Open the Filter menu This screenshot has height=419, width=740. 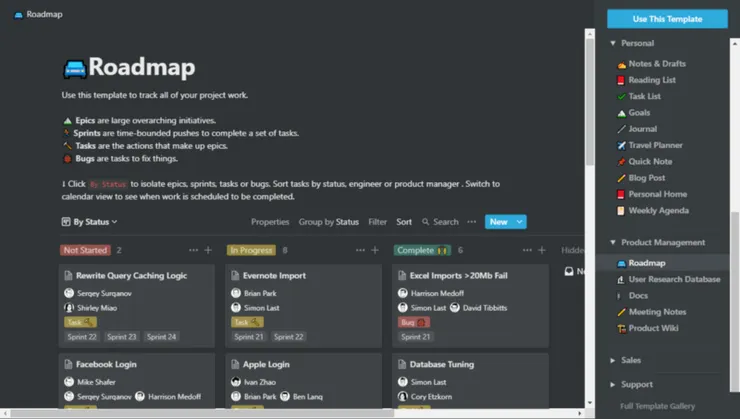point(378,222)
